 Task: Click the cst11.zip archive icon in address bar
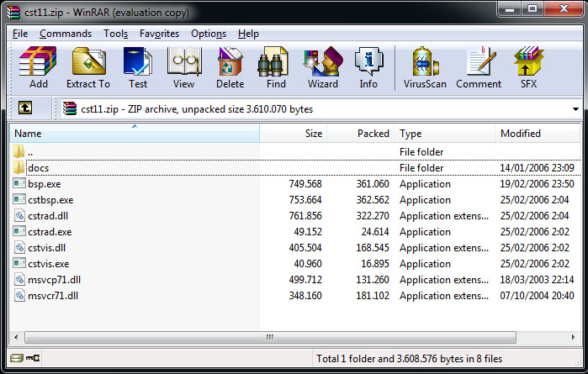[x=70, y=108]
